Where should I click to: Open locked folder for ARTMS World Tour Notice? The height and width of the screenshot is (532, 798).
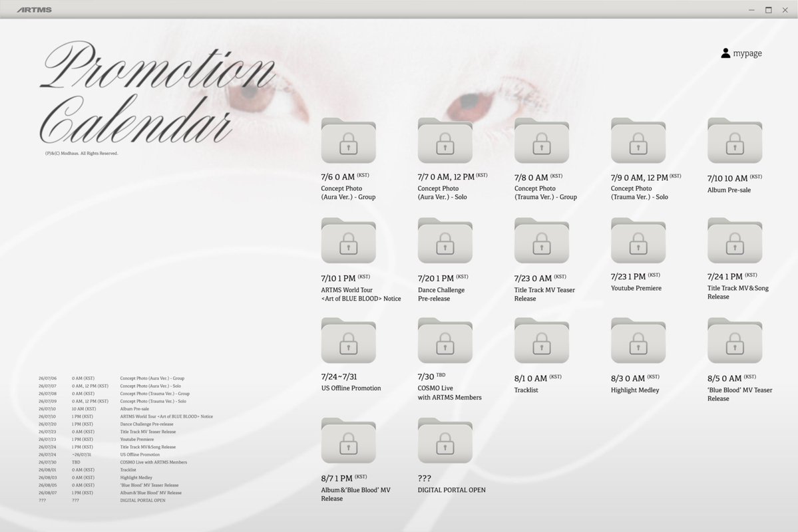tap(349, 241)
